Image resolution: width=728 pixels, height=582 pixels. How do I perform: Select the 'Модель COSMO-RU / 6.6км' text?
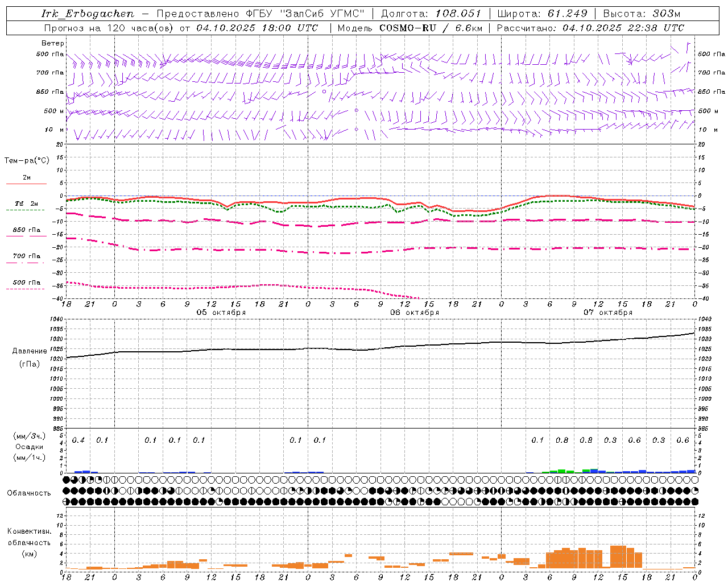pyautogui.click(x=409, y=28)
